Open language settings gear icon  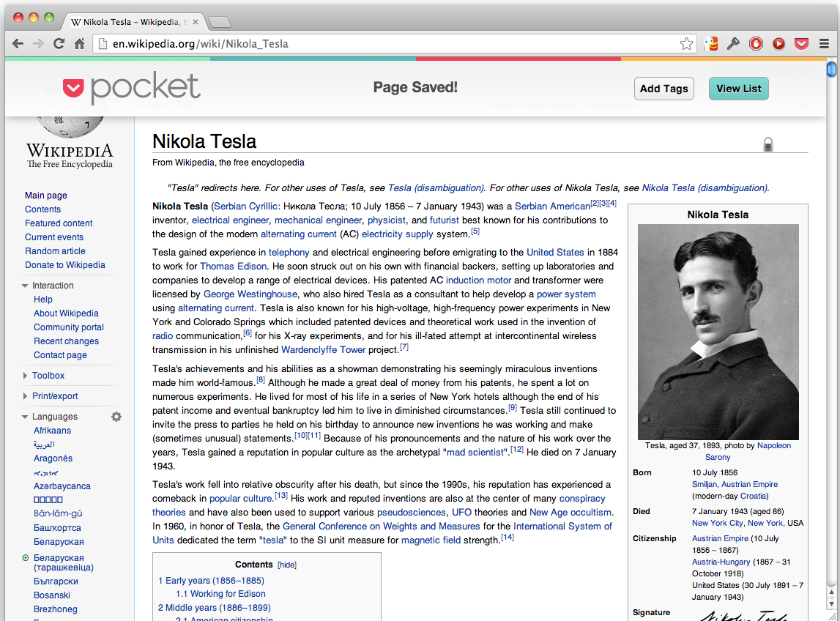[x=116, y=417]
